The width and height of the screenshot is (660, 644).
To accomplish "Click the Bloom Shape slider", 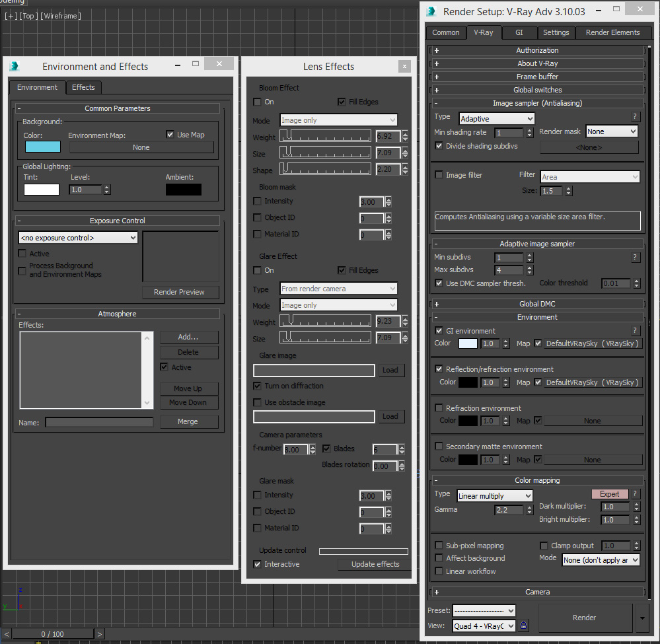I will click(x=325, y=169).
